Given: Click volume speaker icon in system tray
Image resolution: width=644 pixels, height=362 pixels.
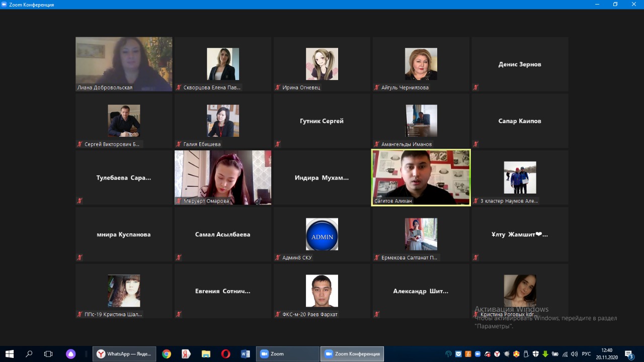Looking at the screenshot, I should 574,354.
